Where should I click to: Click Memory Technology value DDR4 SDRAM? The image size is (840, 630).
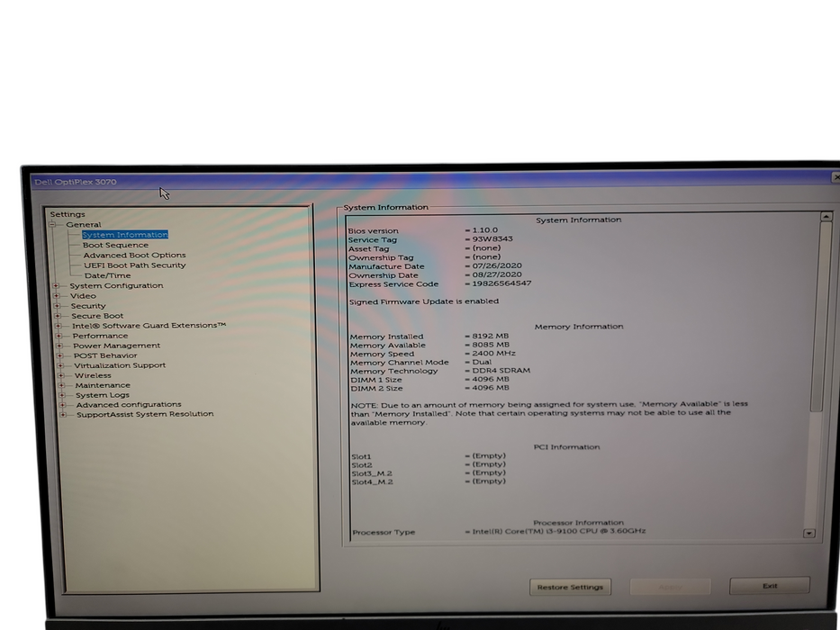click(501, 370)
